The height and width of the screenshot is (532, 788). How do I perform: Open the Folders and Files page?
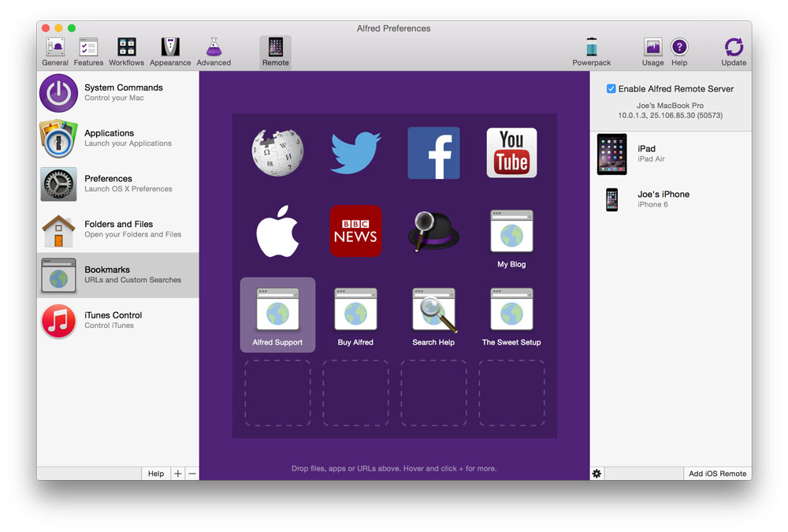pyautogui.click(x=118, y=229)
